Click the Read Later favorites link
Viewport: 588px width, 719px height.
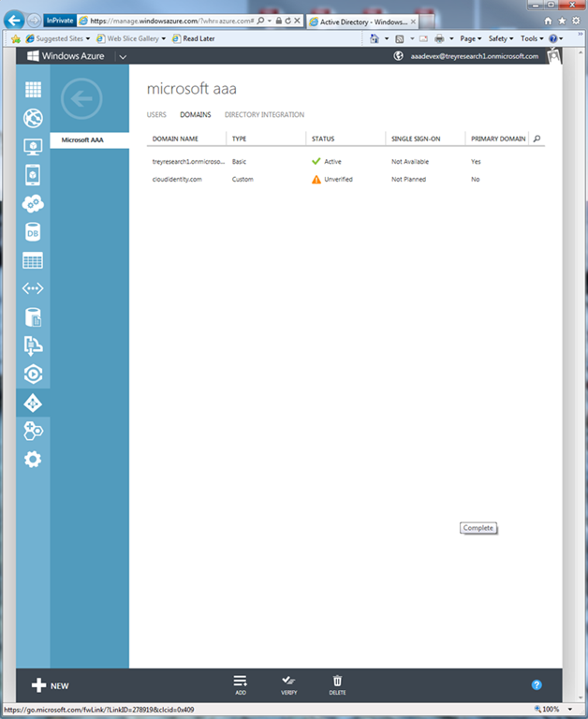[x=194, y=38]
